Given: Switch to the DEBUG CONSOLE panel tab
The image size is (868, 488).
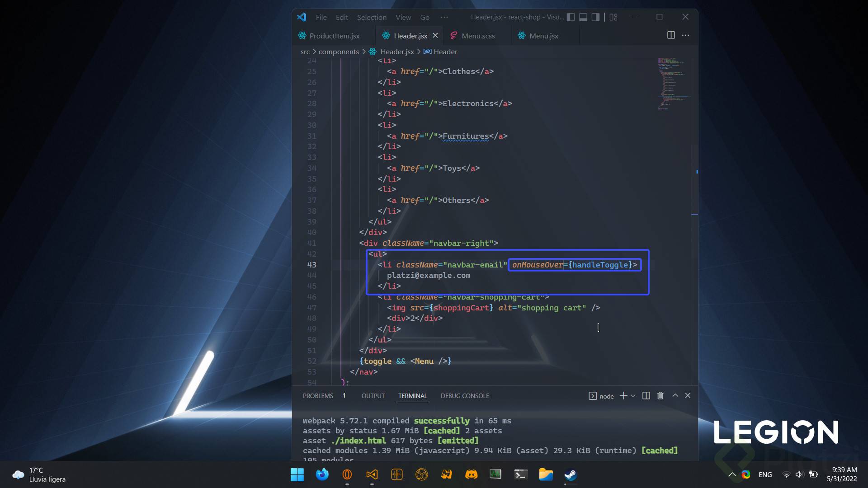Looking at the screenshot, I should point(465,396).
